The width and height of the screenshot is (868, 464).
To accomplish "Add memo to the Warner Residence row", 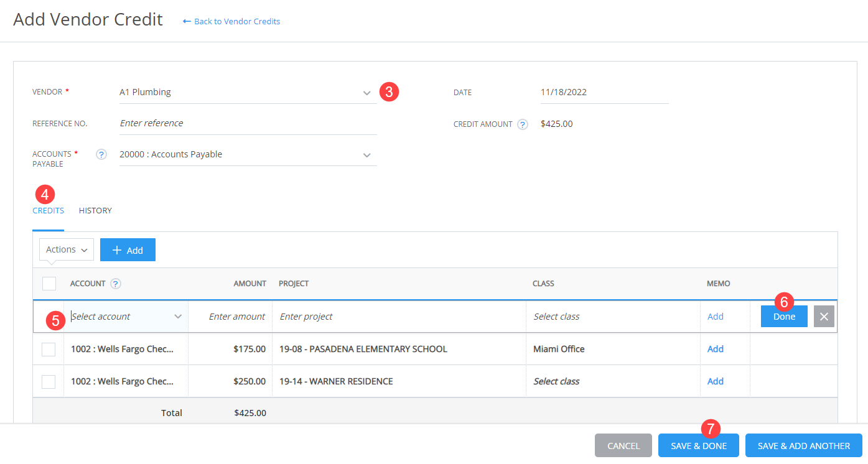I will point(716,381).
